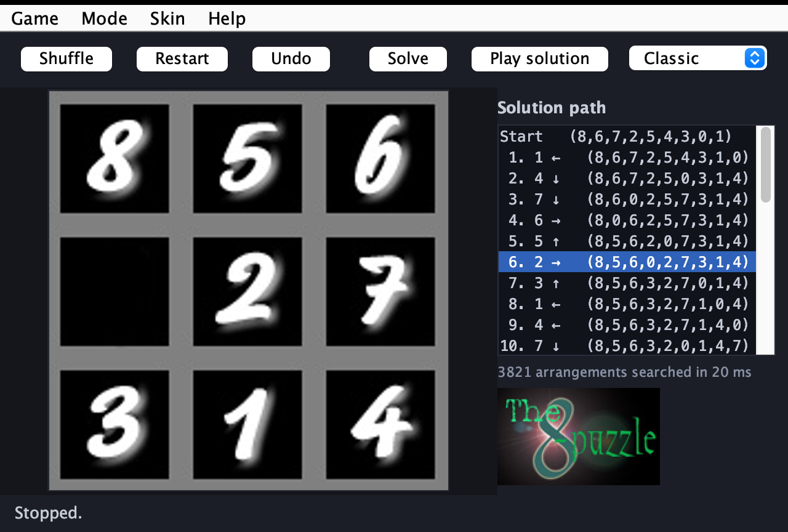Click the 'Solution path' heading
788x532 pixels.
(552, 108)
